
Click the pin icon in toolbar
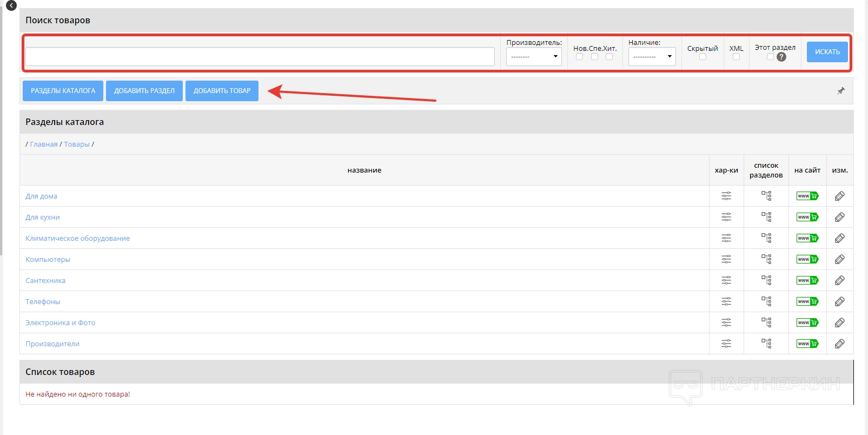coord(840,91)
